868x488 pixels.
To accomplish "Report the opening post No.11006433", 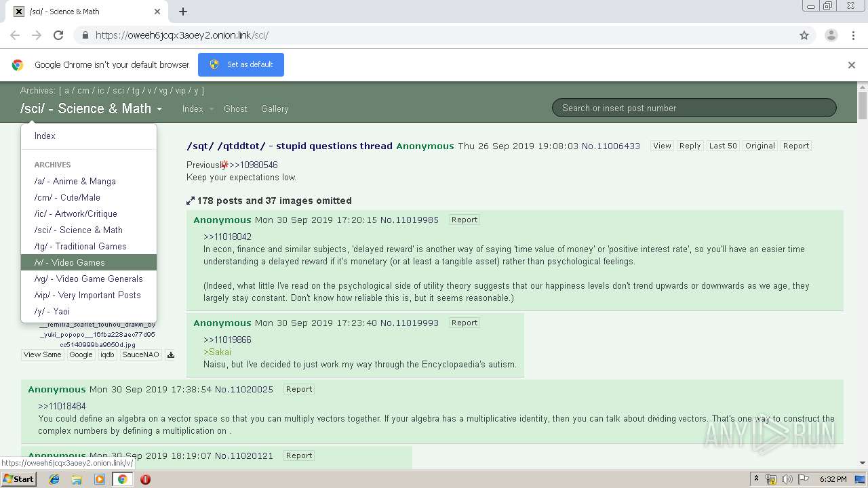I will (x=796, y=146).
